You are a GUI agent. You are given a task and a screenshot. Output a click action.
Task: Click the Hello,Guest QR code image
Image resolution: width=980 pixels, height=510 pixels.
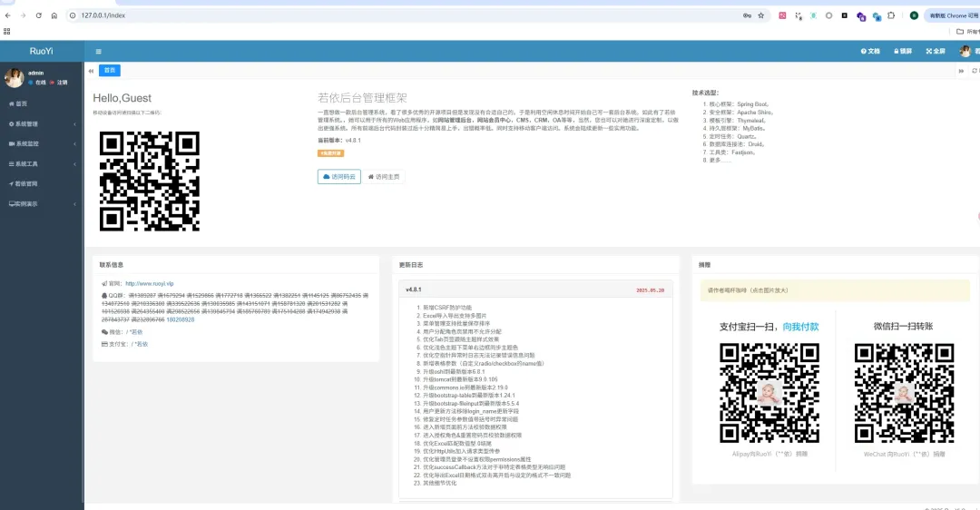150,181
